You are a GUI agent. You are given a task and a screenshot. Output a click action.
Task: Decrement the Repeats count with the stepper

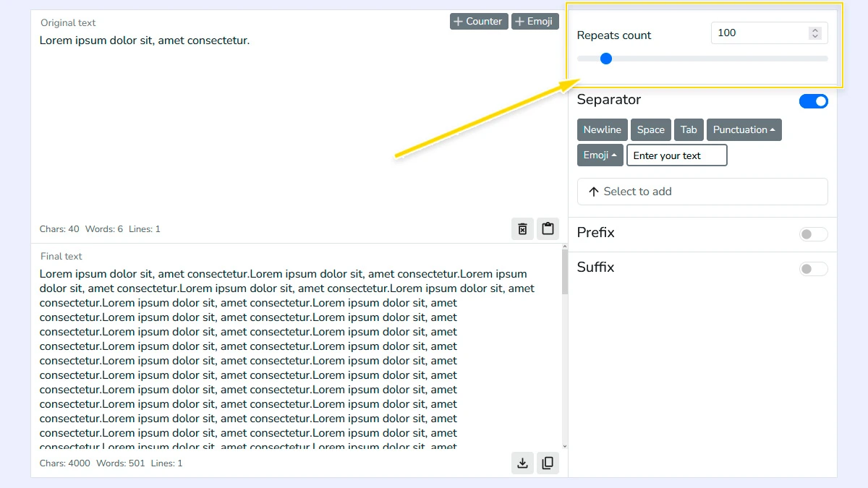(815, 36)
